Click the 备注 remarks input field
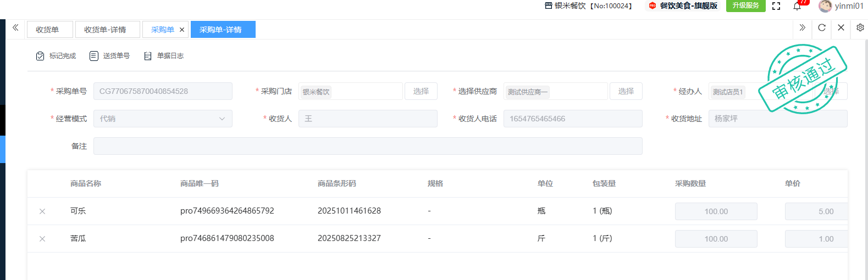 (x=368, y=146)
